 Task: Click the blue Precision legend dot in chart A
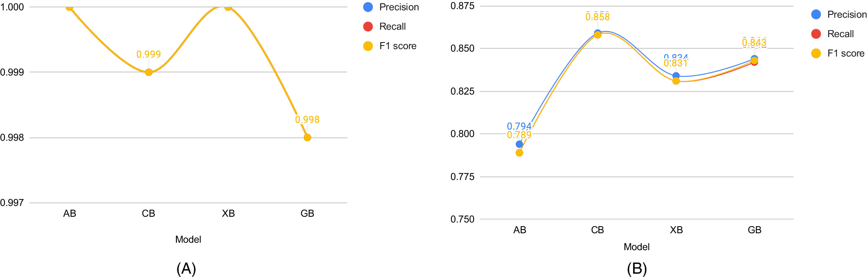pyautogui.click(x=368, y=7)
